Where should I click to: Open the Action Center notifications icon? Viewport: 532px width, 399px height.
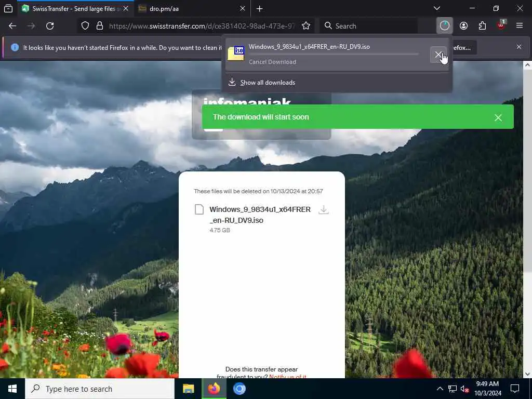(x=515, y=389)
